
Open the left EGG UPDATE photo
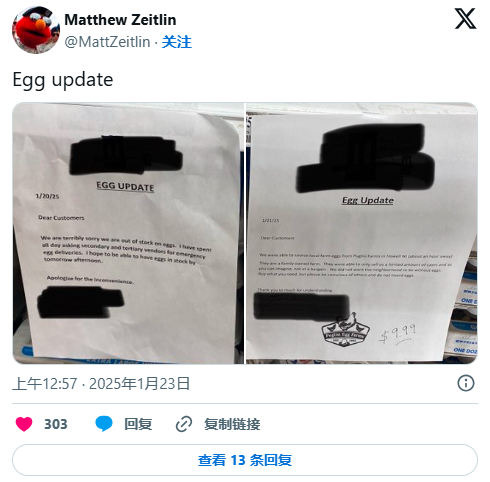(128, 233)
